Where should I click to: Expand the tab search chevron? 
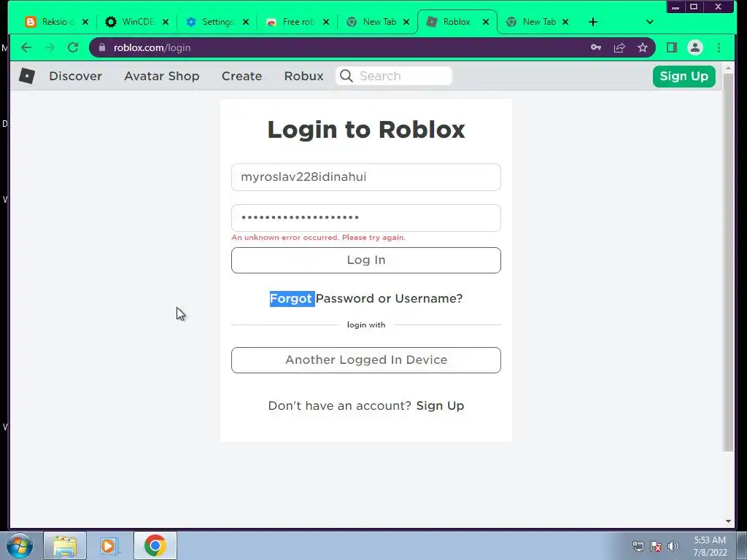(x=650, y=22)
